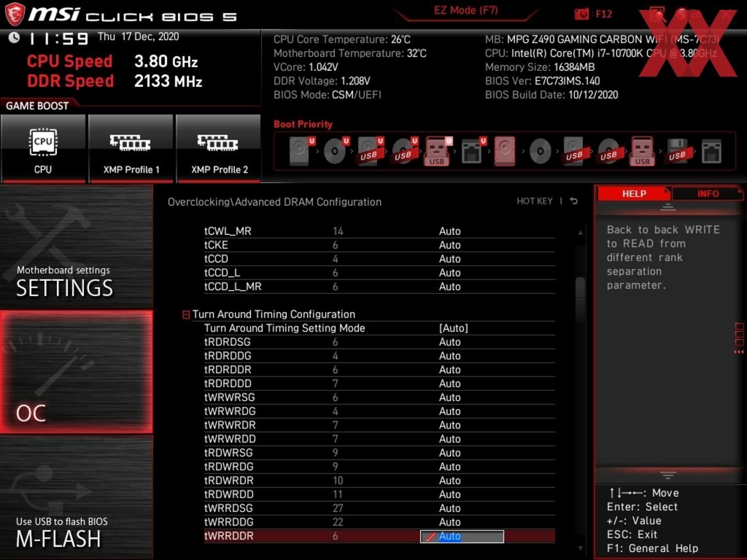This screenshot has width=747, height=560.
Task: Click the grip handle at bottom of help panel
Action: click(x=668, y=475)
